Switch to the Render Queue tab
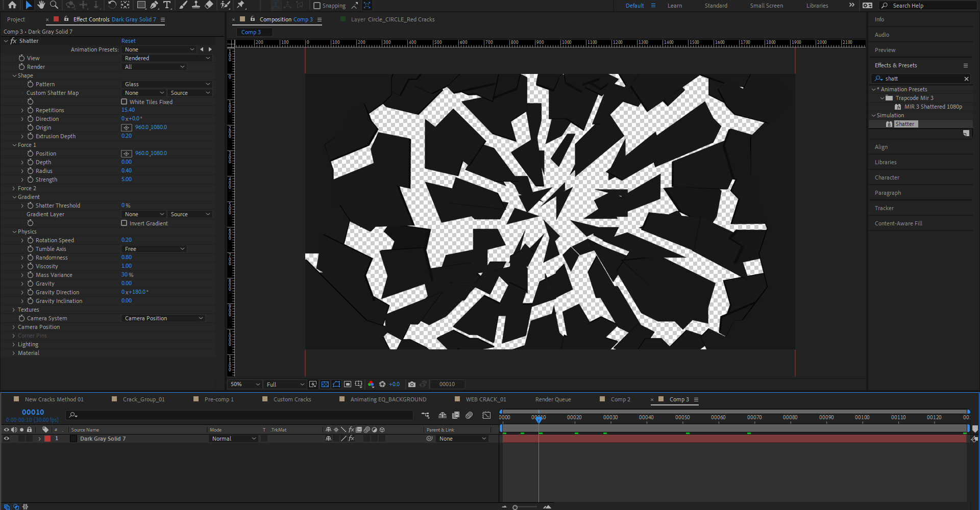980x510 pixels. (553, 399)
